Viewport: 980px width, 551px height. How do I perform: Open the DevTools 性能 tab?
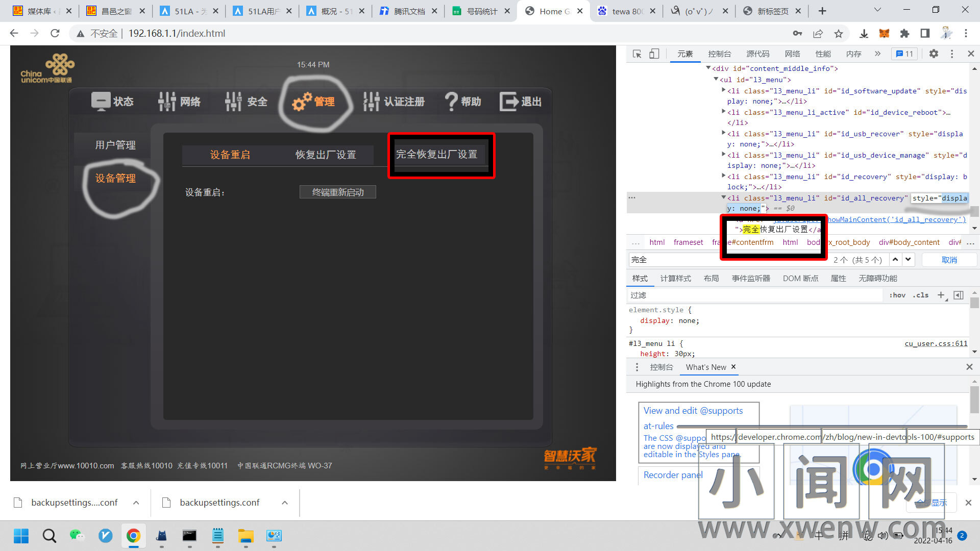coord(823,54)
